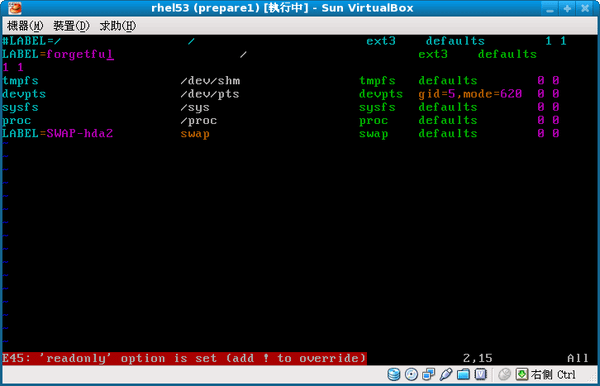The width and height of the screenshot is (600, 386).
Task: Click the hard disk activity status icon
Action: (x=393, y=374)
